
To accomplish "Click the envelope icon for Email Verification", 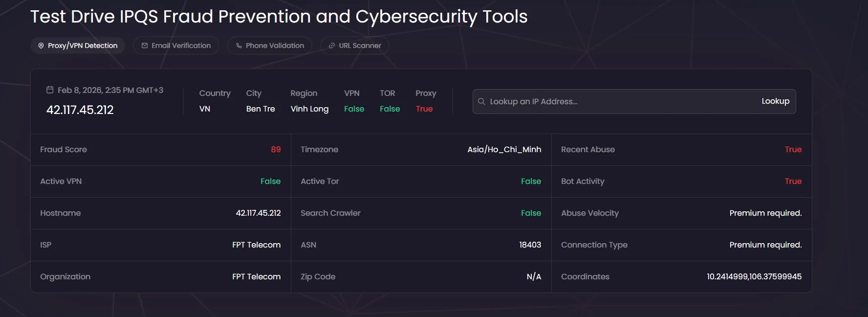I will point(145,45).
